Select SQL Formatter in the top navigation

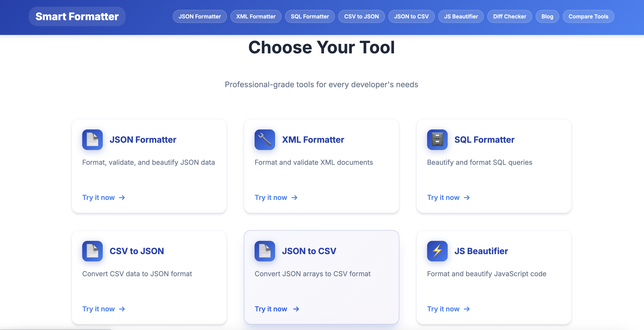click(310, 16)
